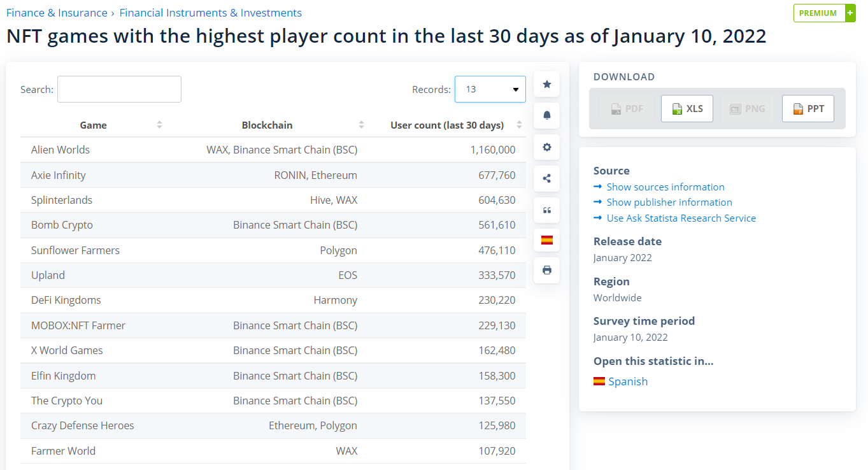Select the Elfin Kingdom game cell
Viewport: 868px width, 470px height.
pos(64,376)
